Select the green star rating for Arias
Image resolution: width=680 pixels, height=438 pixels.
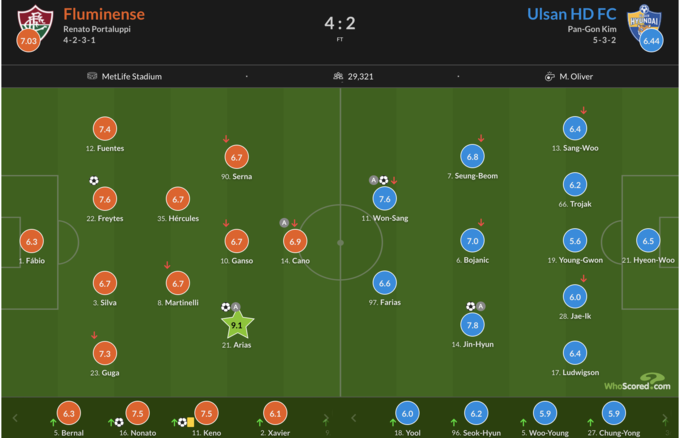click(237, 324)
